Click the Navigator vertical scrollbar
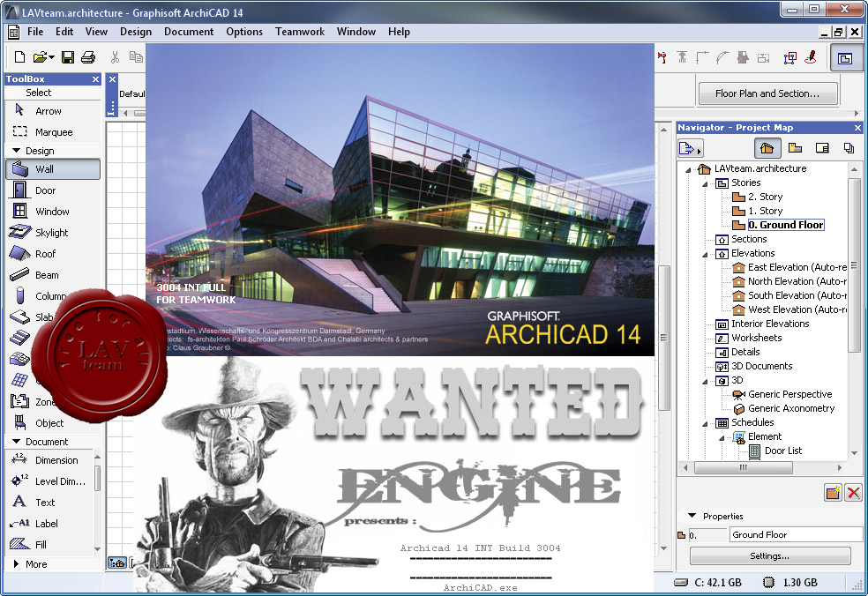This screenshot has width=868, height=596. (x=854, y=265)
